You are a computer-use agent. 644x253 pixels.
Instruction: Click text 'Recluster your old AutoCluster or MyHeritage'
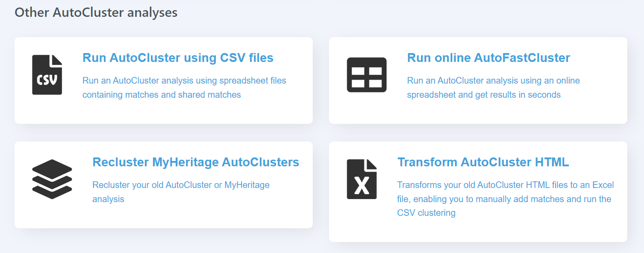[x=181, y=185]
